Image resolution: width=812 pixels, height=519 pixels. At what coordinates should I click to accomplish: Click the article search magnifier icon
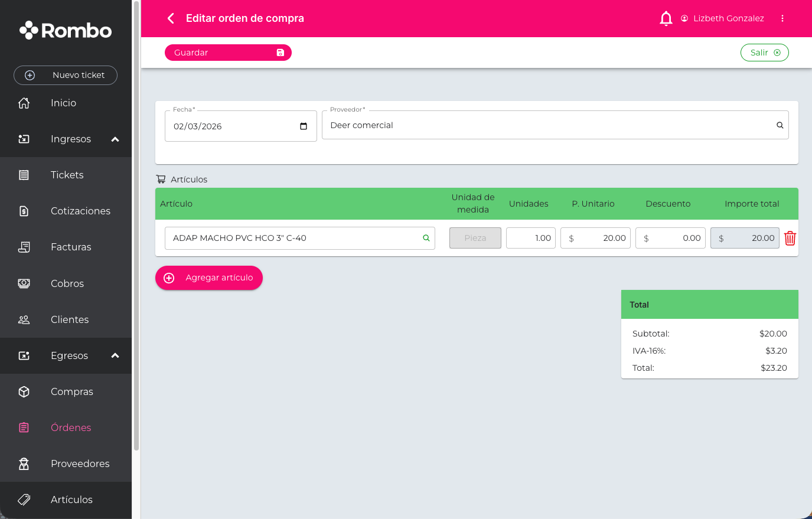[426, 238]
